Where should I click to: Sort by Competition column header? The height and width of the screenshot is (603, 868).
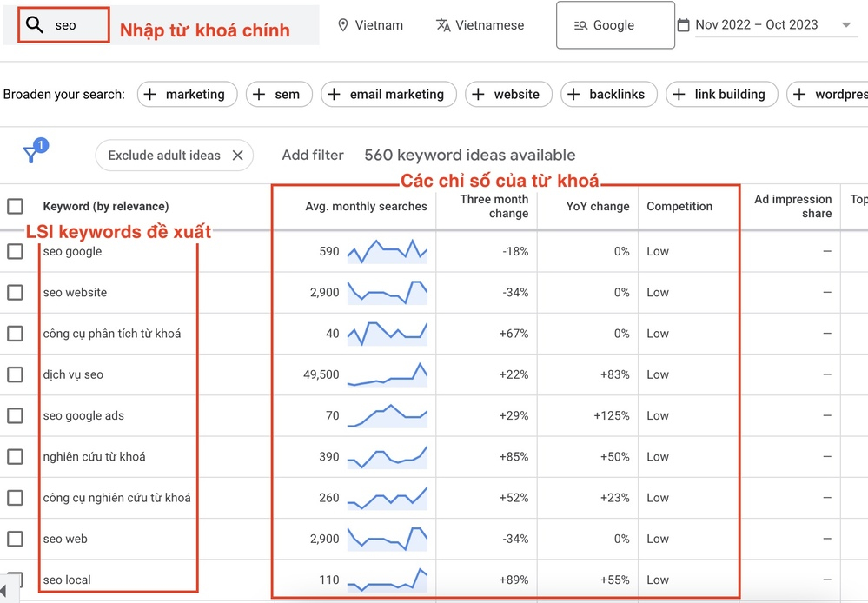(x=679, y=206)
